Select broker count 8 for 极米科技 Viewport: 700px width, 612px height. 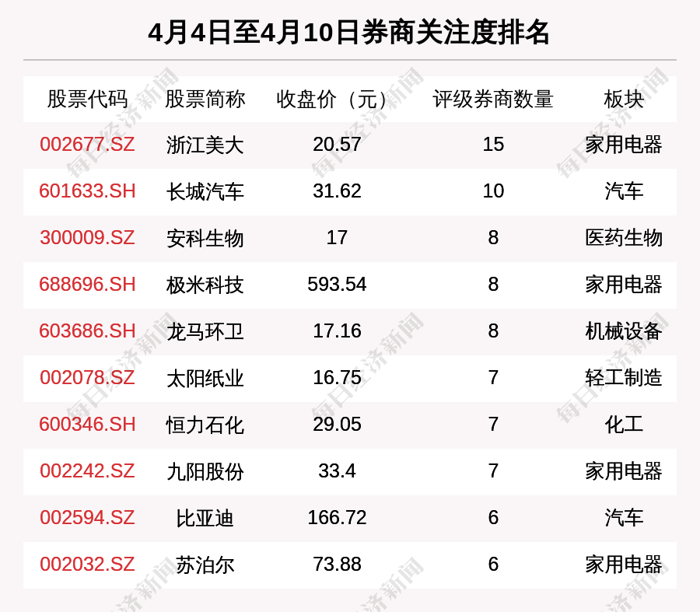[x=493, y=285]
